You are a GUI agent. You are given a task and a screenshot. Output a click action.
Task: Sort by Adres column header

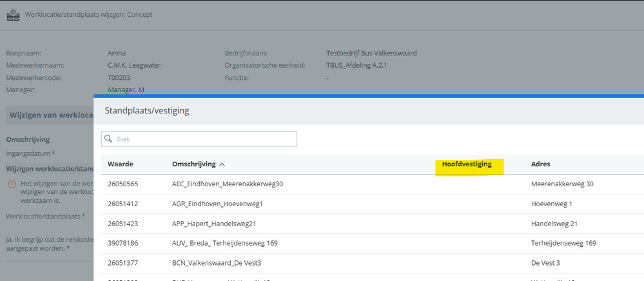pos(540,164)
